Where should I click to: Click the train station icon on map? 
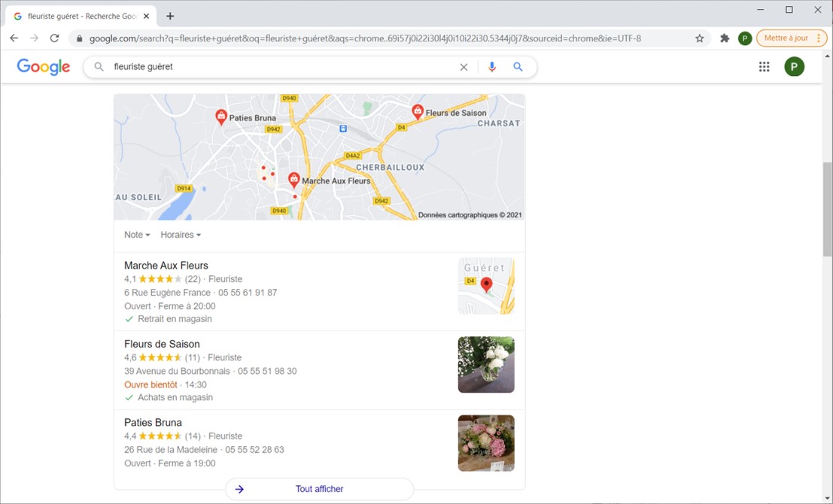tap(343, 129)
